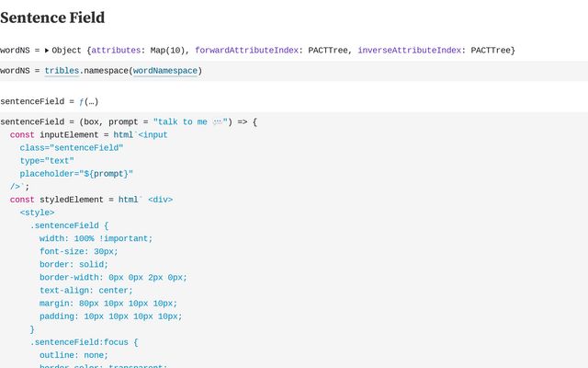Expand the wordNS Object disclosure triangle
This screenshot has width=588, height=368.
point(47,50)
